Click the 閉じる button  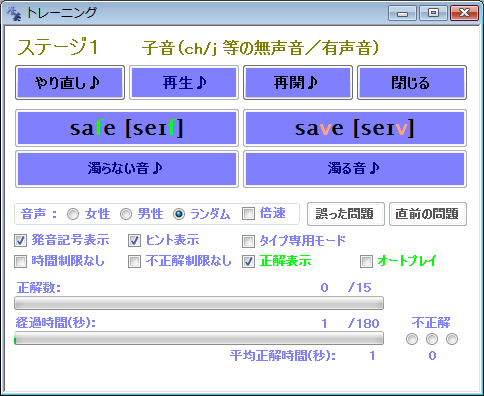(412, 83)
